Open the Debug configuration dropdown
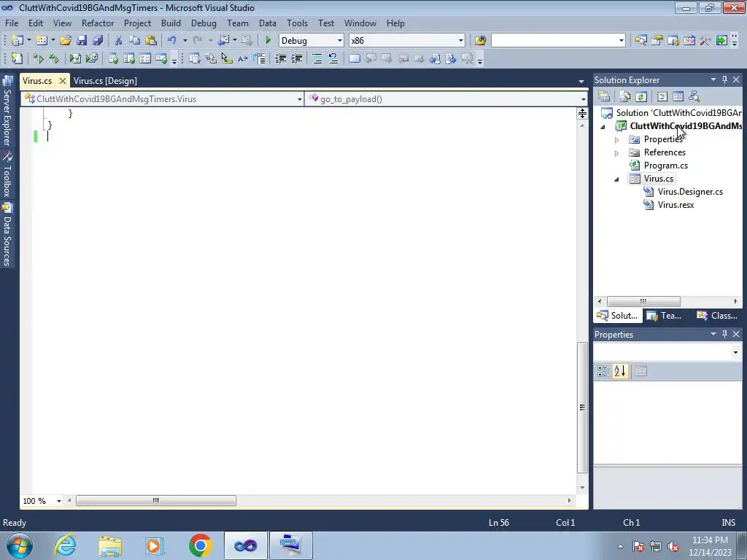Image resolution: width=747 pixels, height=560 pixels. [x=340, y=41]
